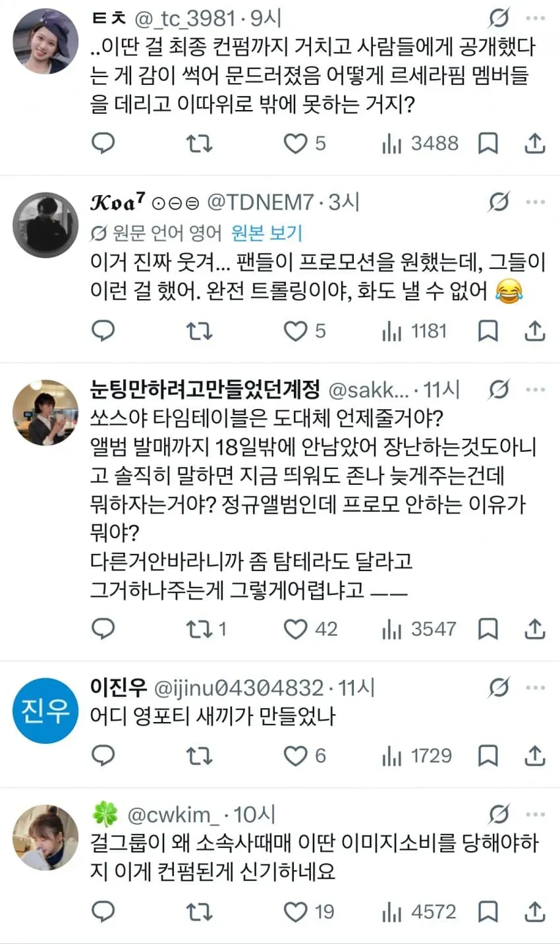Open the three-dot menu on 이진우's tweet

click(x=536, y=688)
